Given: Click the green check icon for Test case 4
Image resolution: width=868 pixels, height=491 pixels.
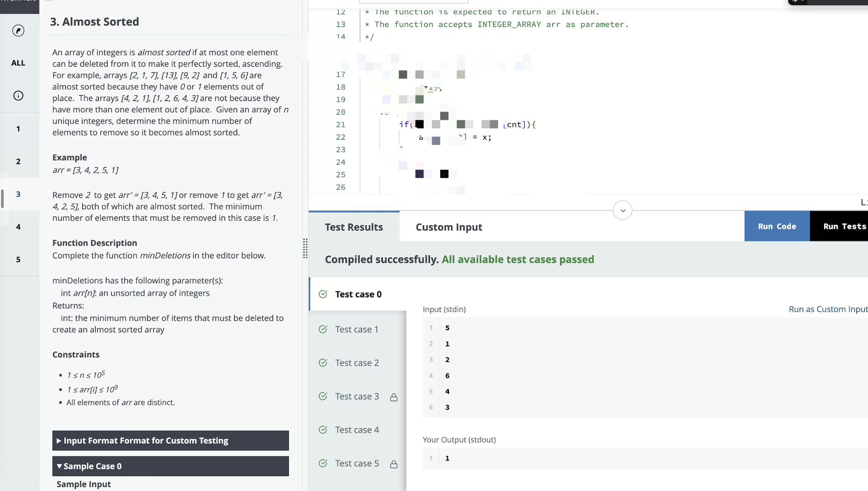Looking at the screenshot, I should point(323,430).
